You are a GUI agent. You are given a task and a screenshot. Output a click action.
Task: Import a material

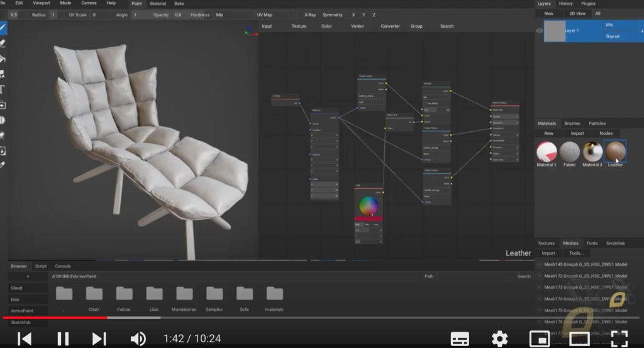tap(577, 133)
